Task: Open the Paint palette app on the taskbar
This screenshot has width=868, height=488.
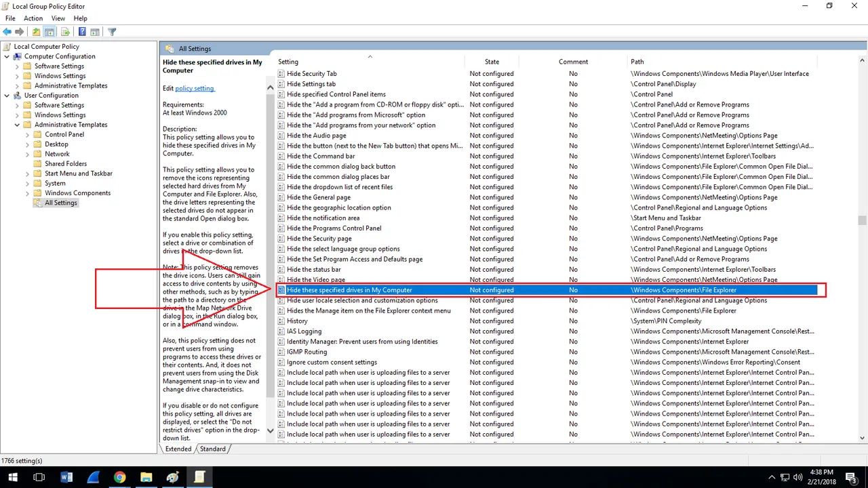Action: (x=172, y=477)
